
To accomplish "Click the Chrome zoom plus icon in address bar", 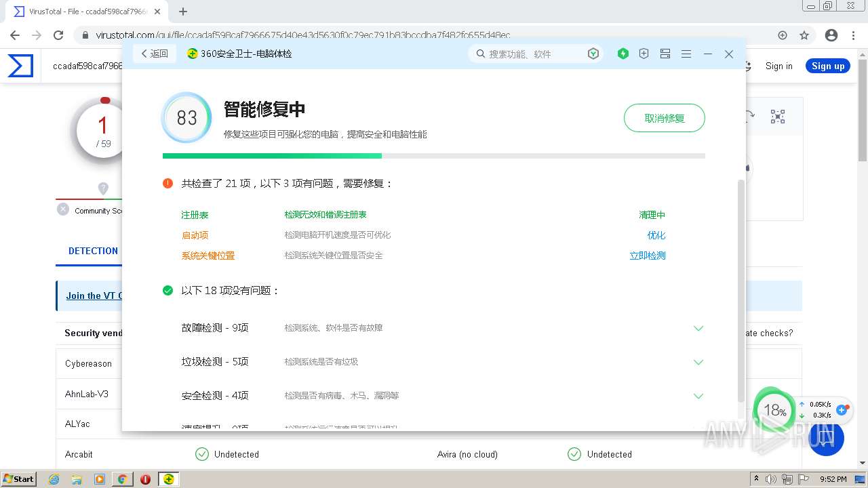I will [x=783, y=35].
